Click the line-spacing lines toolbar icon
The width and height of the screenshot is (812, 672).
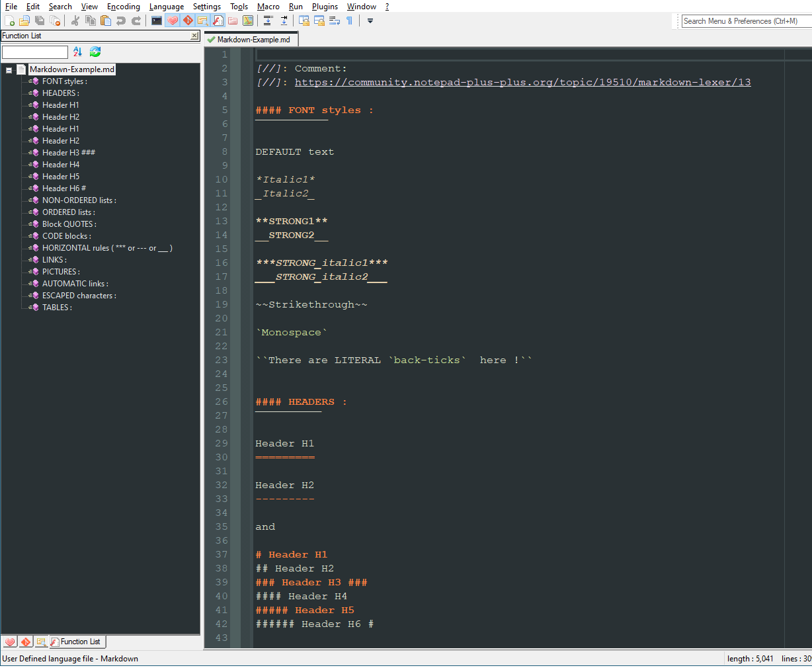268,21
